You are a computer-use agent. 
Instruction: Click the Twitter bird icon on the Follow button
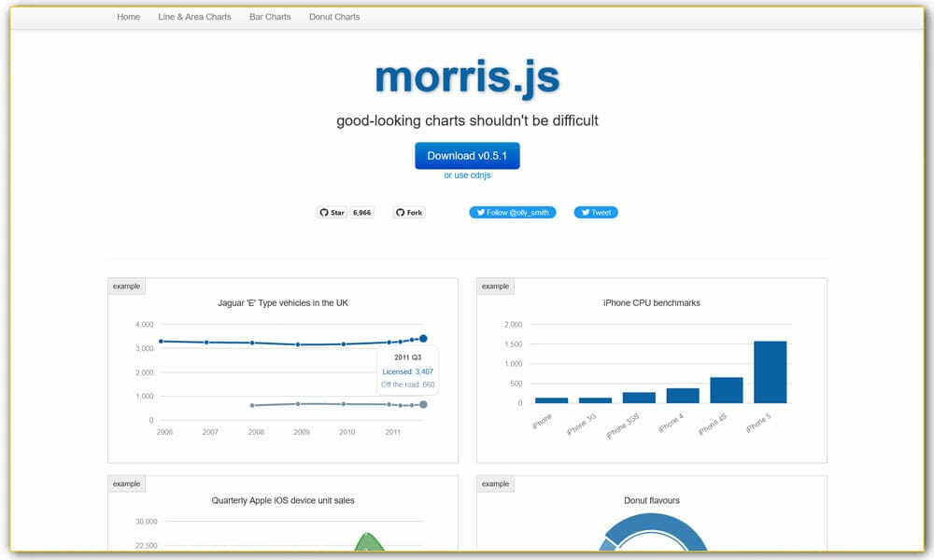[480, 212]
